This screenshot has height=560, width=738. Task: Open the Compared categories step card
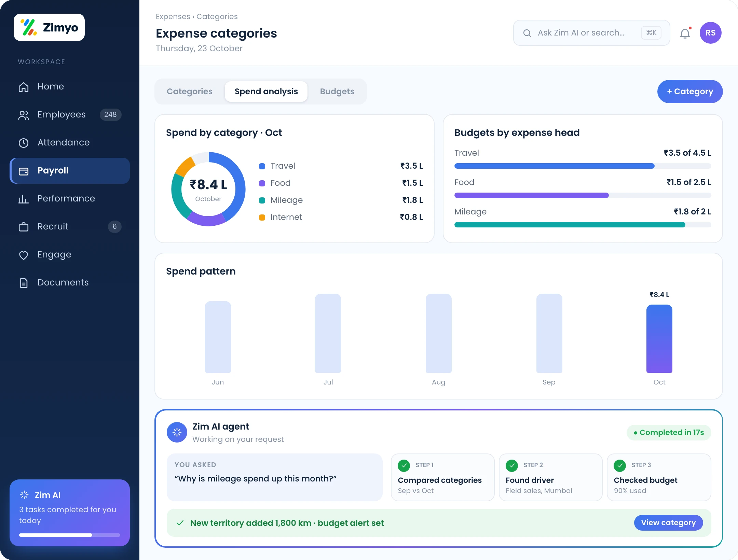pos(443,477)
